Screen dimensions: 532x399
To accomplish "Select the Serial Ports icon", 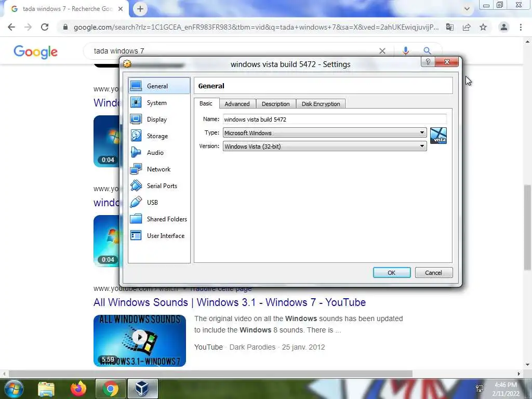I will (136, 185).
